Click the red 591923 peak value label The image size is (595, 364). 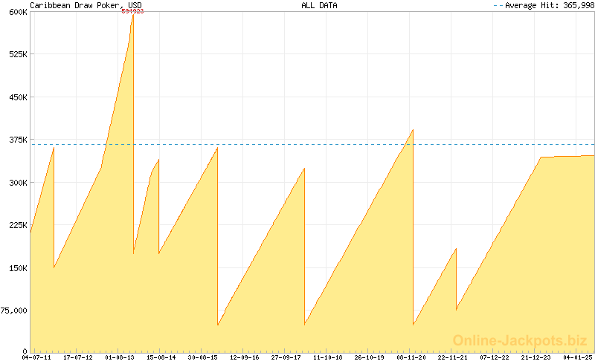pyautogui.click(x=132, y=12)
